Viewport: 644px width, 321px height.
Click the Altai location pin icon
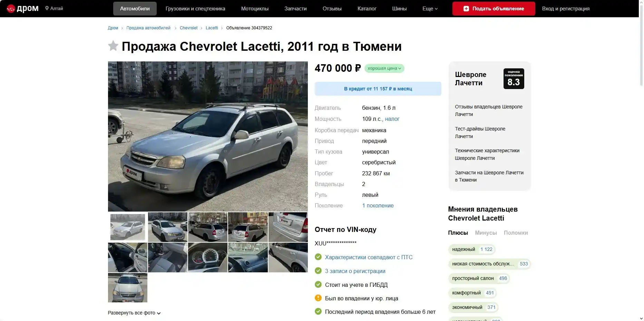(47, 8)
